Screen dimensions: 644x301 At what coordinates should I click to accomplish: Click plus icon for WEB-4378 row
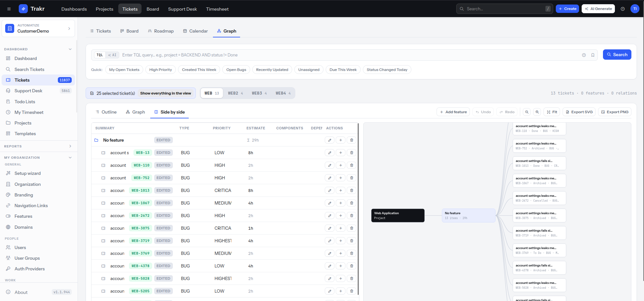click(x=341, y=266)
